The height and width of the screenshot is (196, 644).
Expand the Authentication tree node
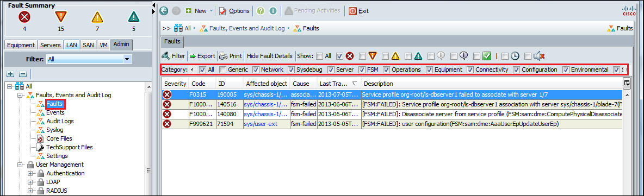pos(30,173)
